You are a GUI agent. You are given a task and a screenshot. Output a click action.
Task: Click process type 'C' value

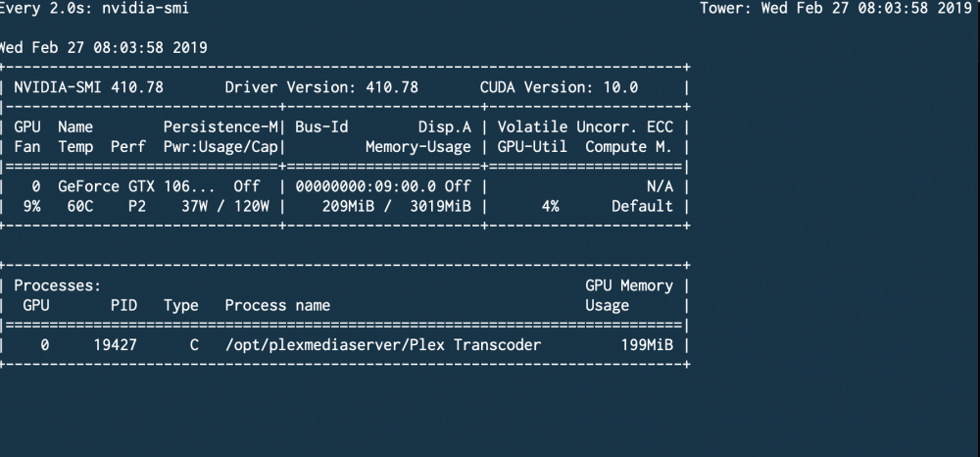194,345
